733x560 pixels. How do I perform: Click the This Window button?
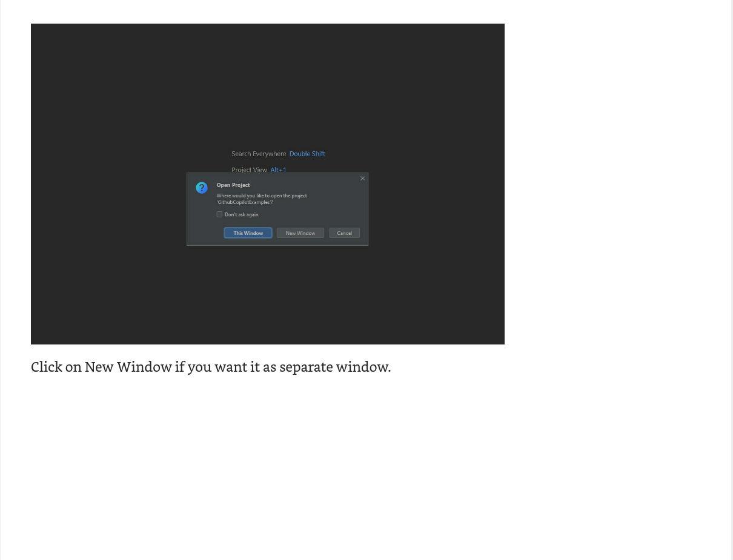click(x=248, y=233)
